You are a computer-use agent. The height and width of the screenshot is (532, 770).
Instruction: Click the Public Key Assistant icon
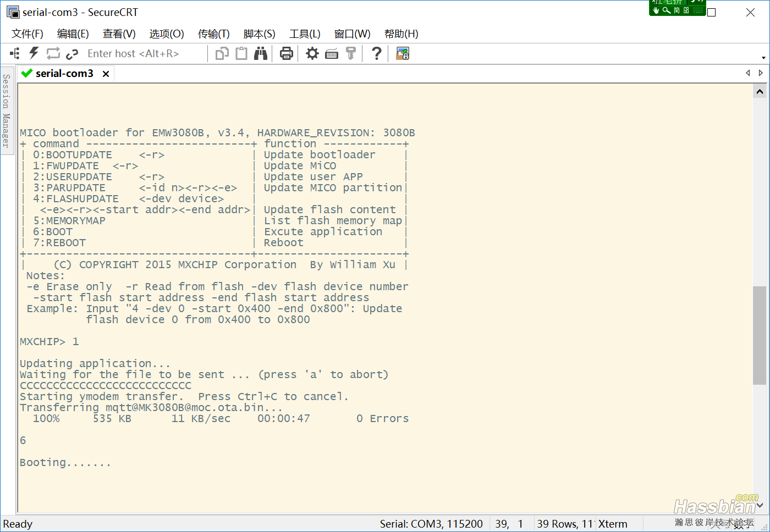pyautogui.click(x=351, y=53)
